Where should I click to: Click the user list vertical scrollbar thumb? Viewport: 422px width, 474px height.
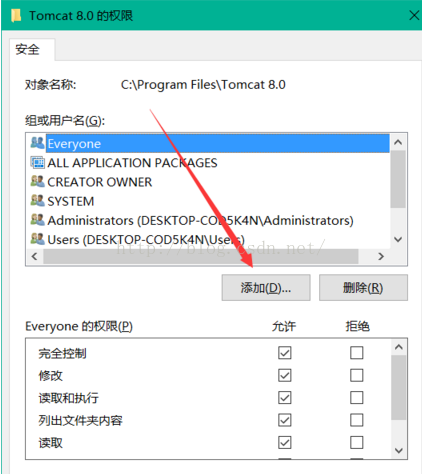point(398,179)
